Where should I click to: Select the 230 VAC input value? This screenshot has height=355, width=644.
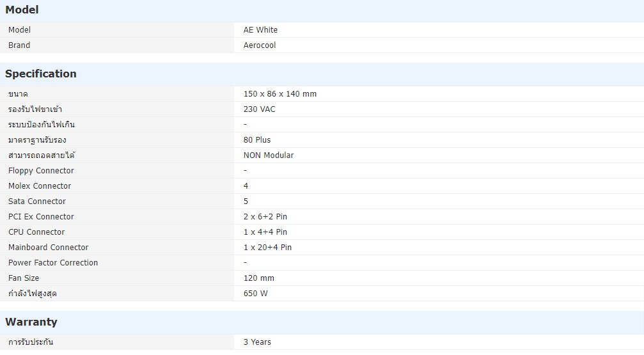tap(259, 109)
